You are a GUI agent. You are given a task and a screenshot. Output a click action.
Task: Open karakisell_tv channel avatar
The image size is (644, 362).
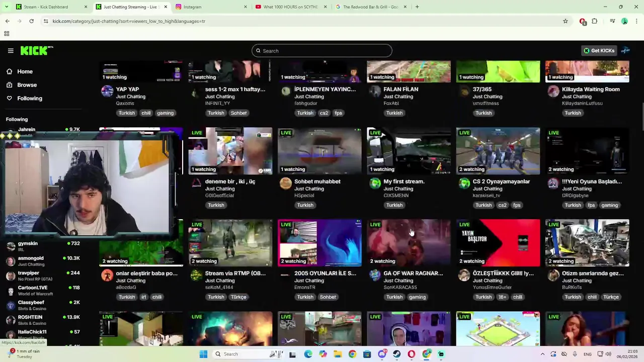point(464,184)
